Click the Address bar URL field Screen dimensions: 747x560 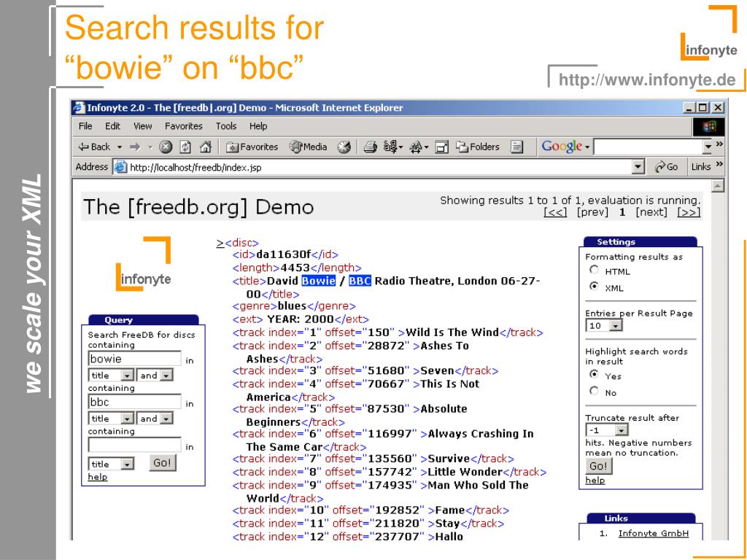pyautogui.click(x=380, y=167)
